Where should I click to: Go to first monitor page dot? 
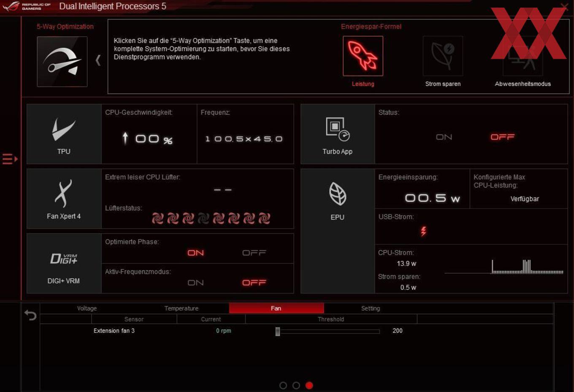[x=283, y=385]
